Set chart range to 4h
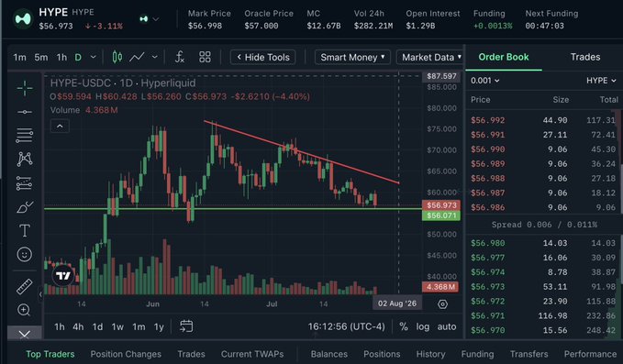Image resolution: width=623 pixels, height=364 pixels. pos(78,326)
